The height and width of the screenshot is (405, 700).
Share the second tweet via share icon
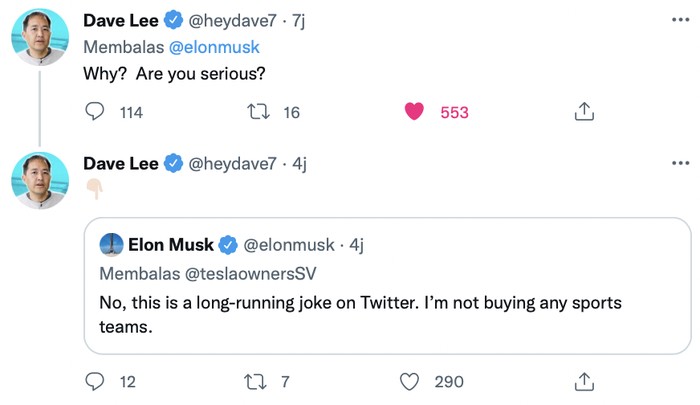tap(585, 381)
